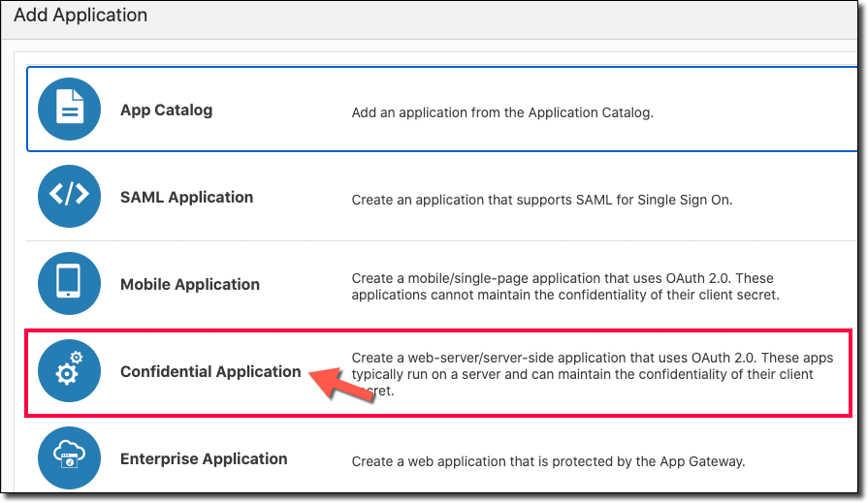The height and width of the screenshot is (503, 868).
Task: Click the 'Add an application from the Application Catalog' description
Action: tap(502, 112)
